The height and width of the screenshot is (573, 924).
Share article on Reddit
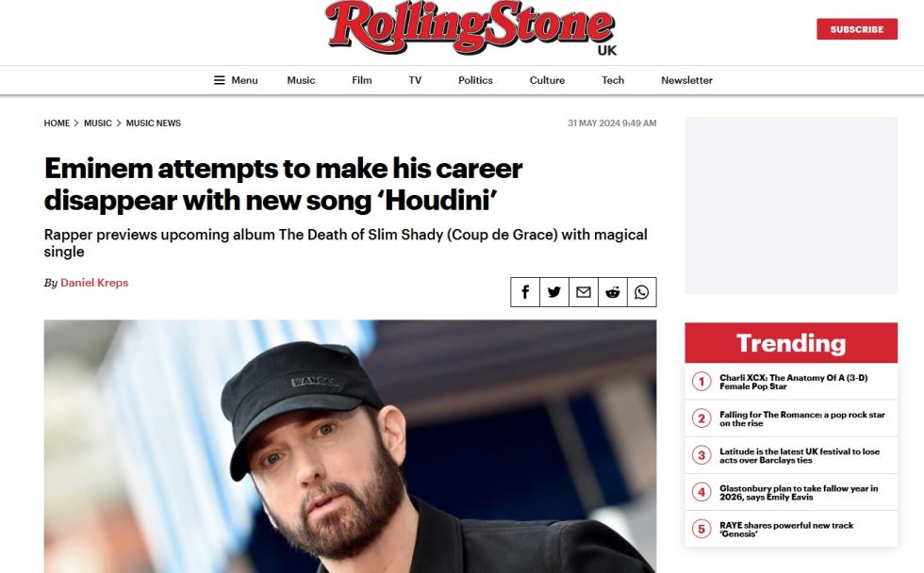pyautogui.click(x=612, y=292)
